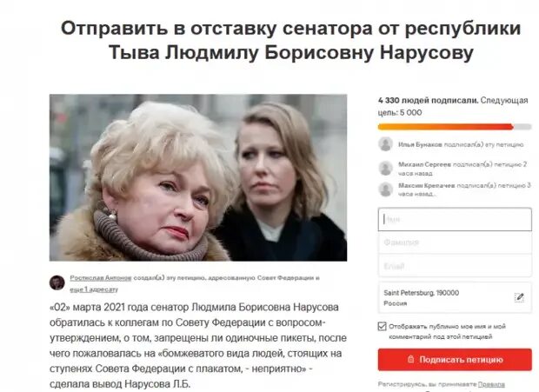
Task: Click Илья Бунаков's avatar icon
Action: pos(385,144)
